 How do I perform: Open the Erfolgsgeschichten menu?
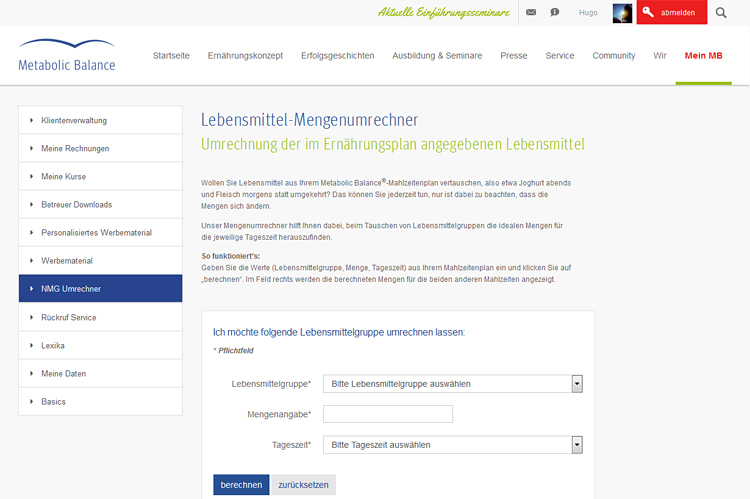[338, 55]
